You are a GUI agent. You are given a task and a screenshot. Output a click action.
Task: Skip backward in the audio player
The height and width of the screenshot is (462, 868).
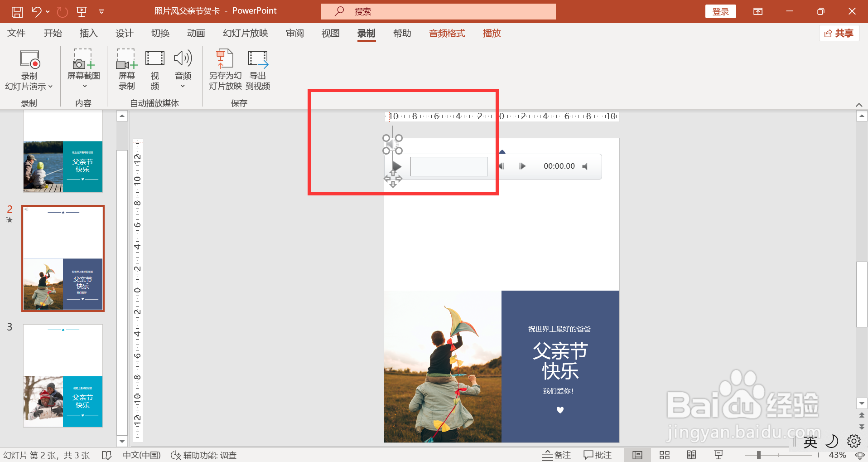pyautogui.click(x=502, y=166)
